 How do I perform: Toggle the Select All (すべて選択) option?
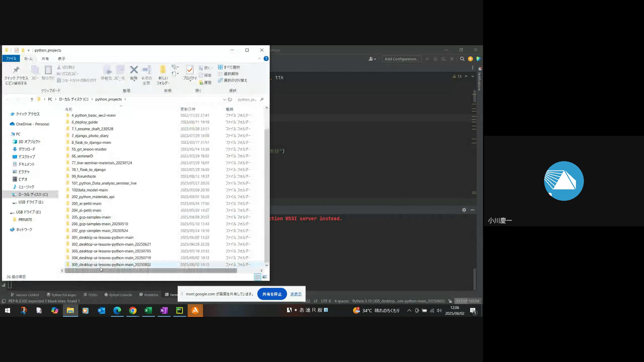tap(229, 67)
